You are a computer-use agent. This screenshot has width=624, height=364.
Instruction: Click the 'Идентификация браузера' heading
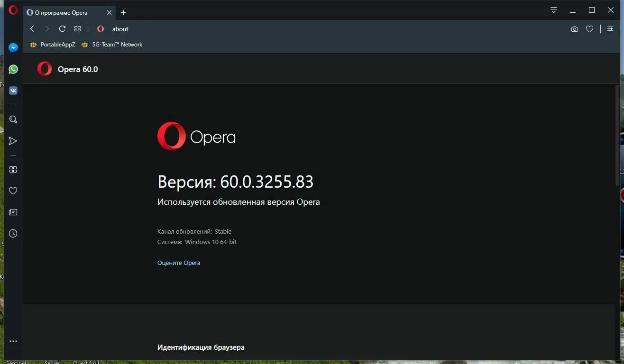(x=201, y=347)
